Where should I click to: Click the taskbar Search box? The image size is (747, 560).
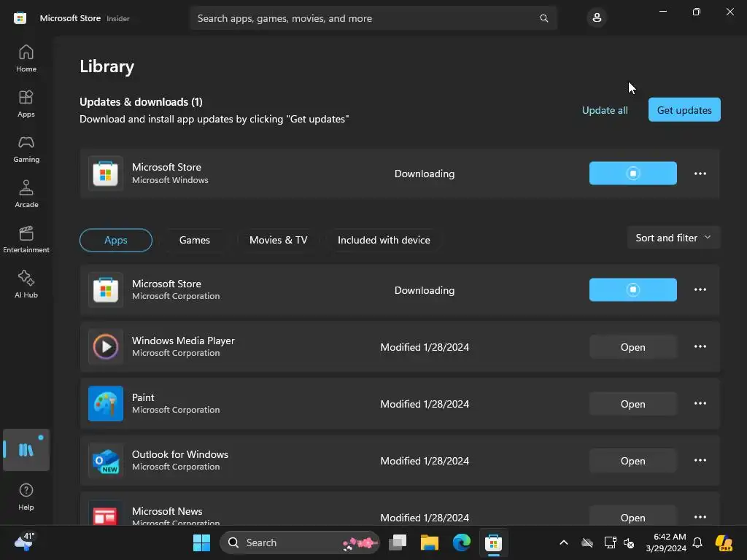tap(300, 542)
